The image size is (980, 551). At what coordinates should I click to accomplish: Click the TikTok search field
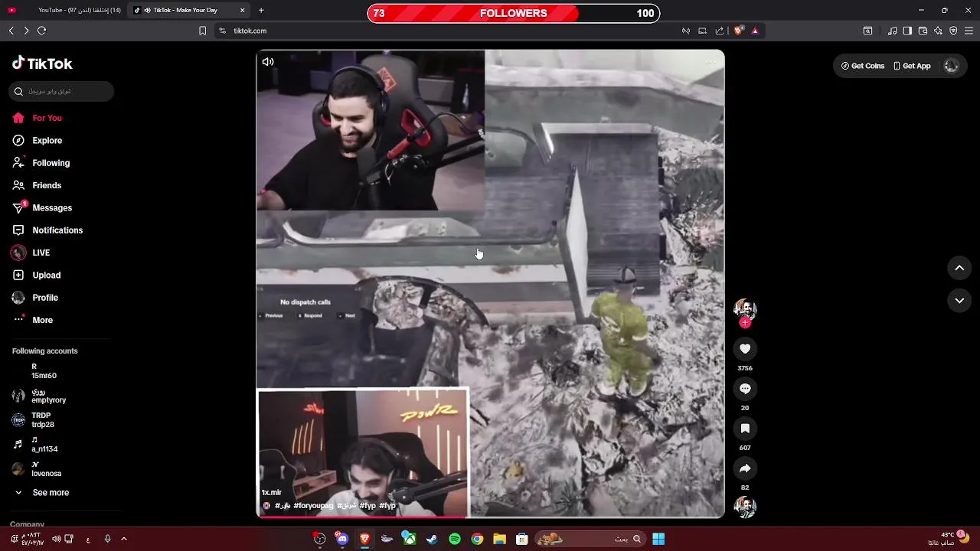[x=61, y=91]
